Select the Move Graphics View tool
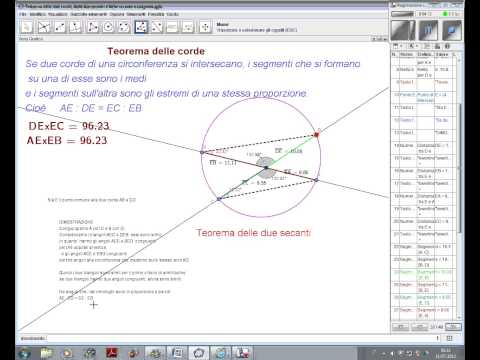Screen dimensions: 480x360 [x=205, y=27]
